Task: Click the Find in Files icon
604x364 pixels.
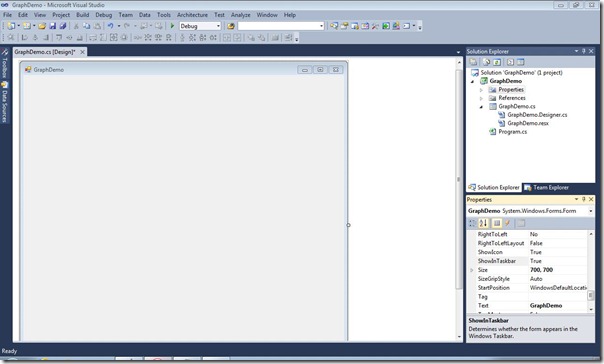Action: click(x=231, y=26)
